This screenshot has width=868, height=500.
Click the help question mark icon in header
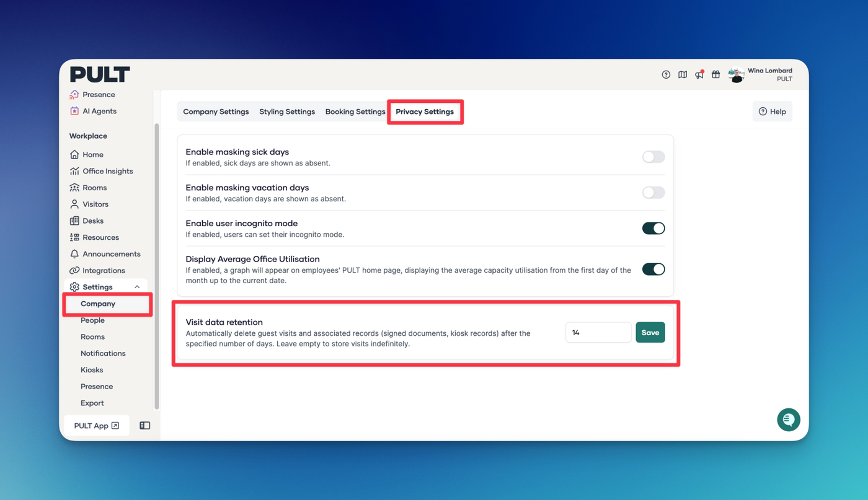coord(666,74)
